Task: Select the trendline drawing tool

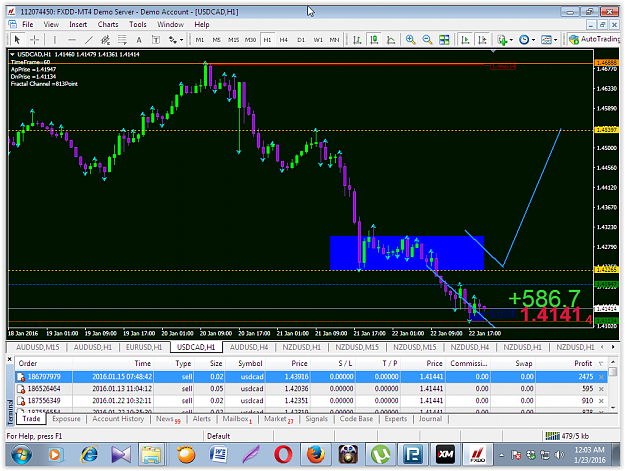Action: coord(88,39)
